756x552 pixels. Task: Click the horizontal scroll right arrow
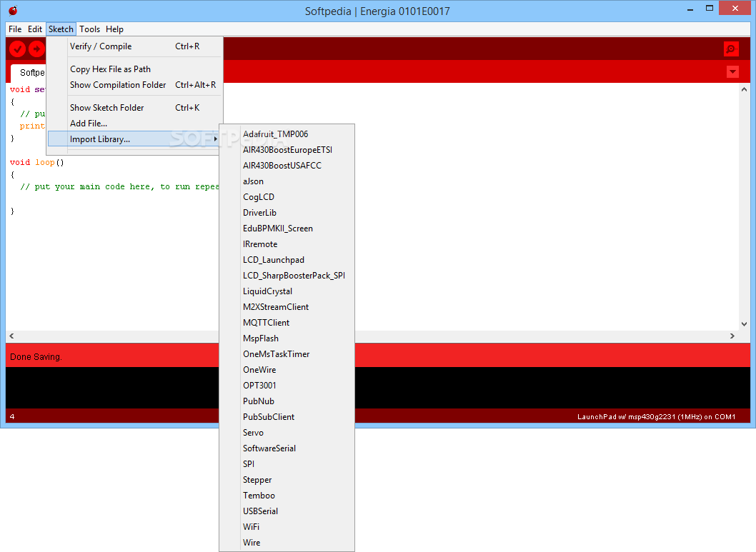(x=732, y=336)
